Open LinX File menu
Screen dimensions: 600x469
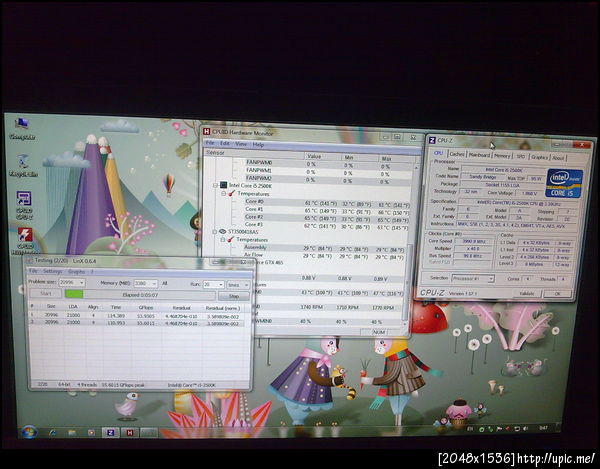(33, 271)
